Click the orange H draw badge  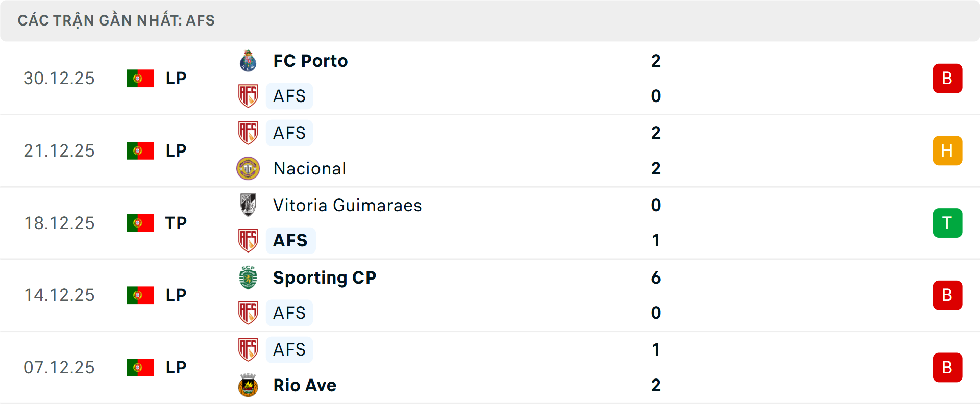[947, 150]
